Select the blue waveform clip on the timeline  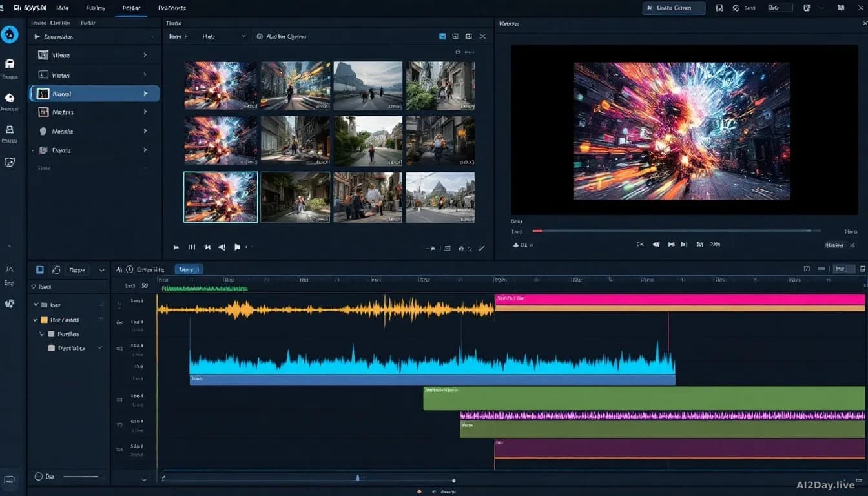click(432, 363)
